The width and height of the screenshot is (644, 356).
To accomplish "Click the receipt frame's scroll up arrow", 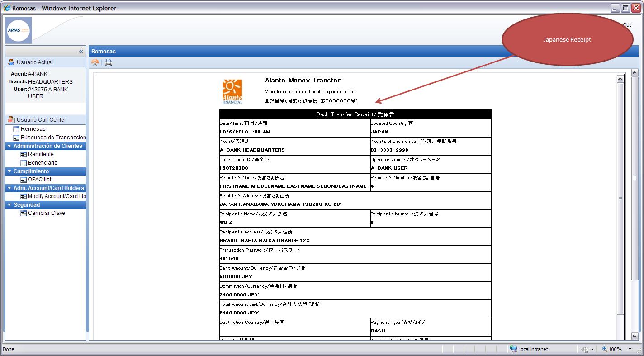I will [x=620, y=79].
